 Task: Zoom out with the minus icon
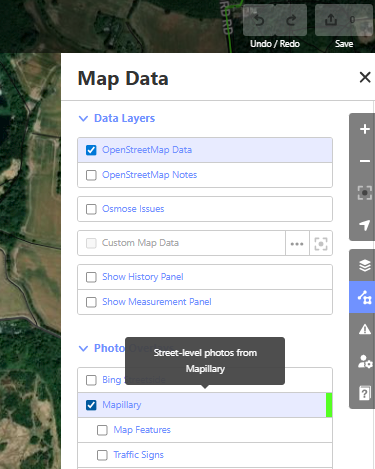coord(365,161)
